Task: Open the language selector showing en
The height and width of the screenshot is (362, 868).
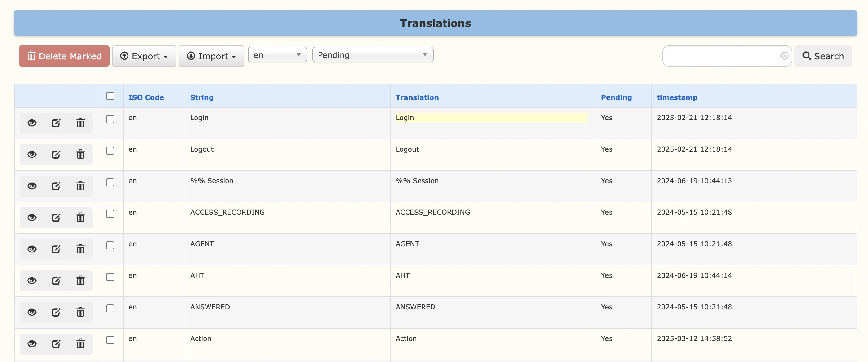Action: [277, 54]
